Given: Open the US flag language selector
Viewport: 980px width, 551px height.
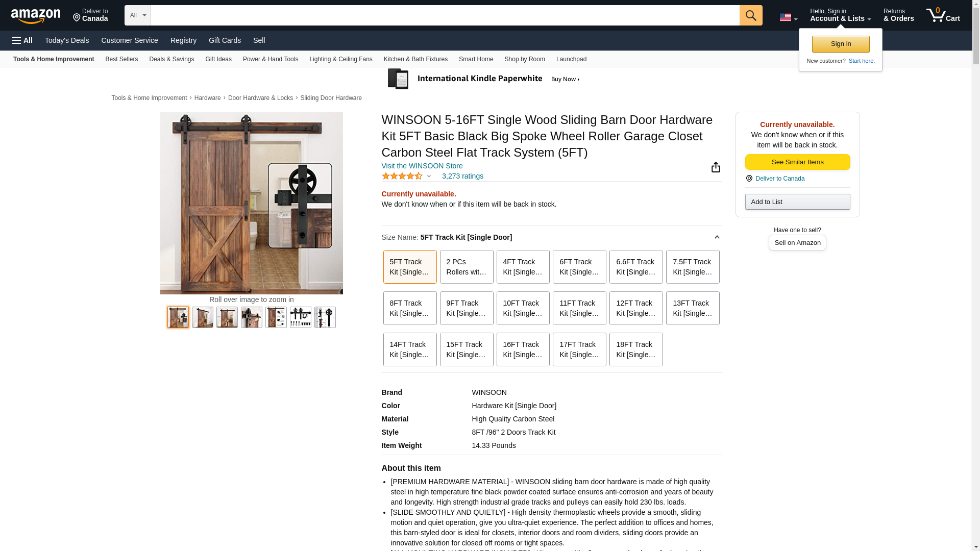Looking at the screenshot, I should (x=788, y=17).
